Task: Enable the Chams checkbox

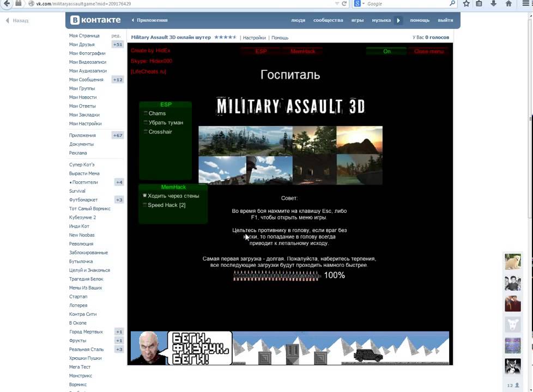Action: point(146,113)
